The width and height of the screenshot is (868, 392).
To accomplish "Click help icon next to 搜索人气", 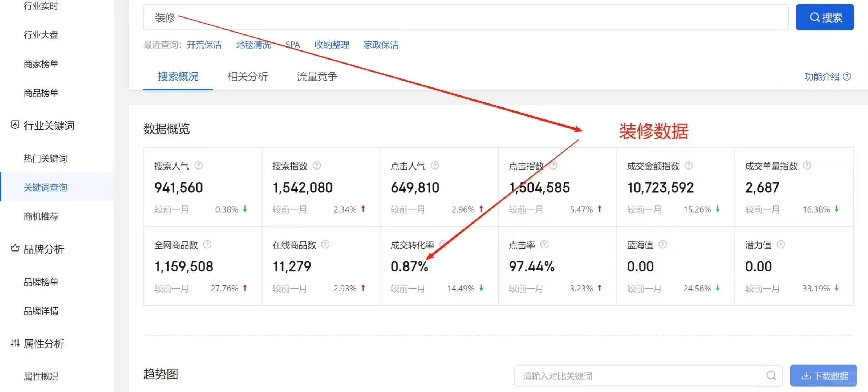I will [198, 166].
